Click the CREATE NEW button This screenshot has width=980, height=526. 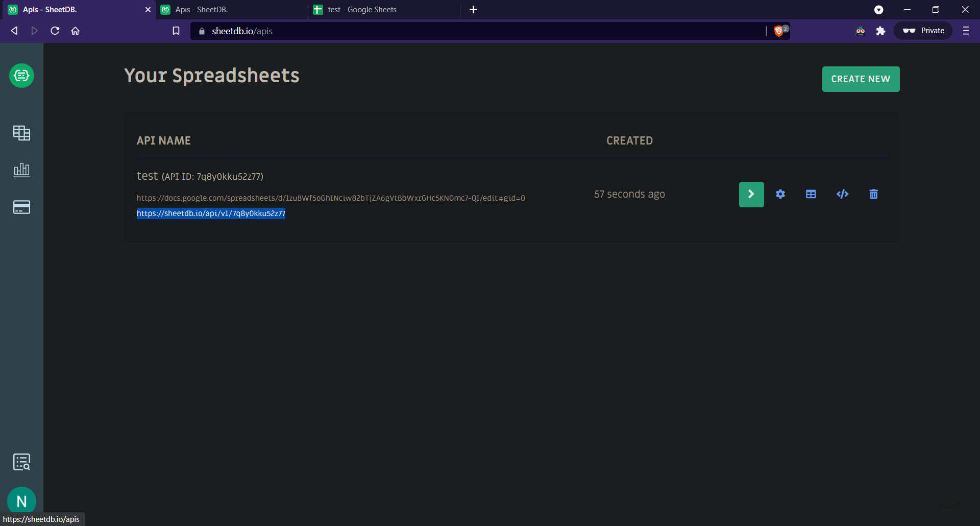pos(861,79)
